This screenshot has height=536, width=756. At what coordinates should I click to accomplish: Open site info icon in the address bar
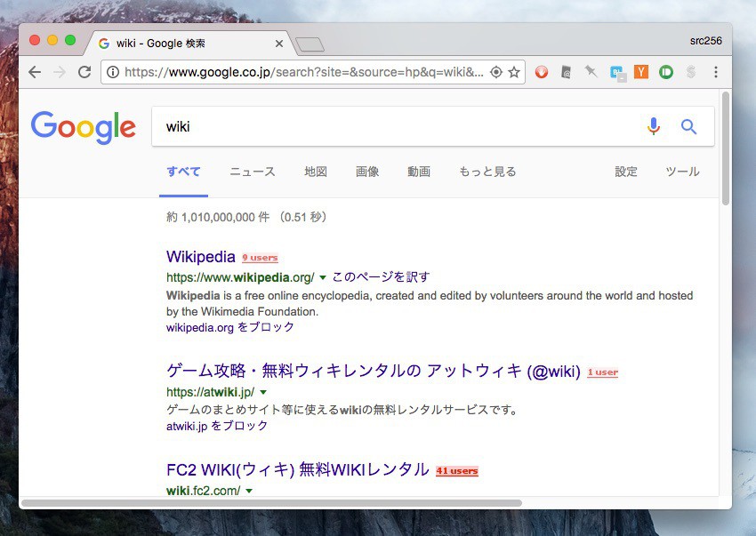point(113,72)
